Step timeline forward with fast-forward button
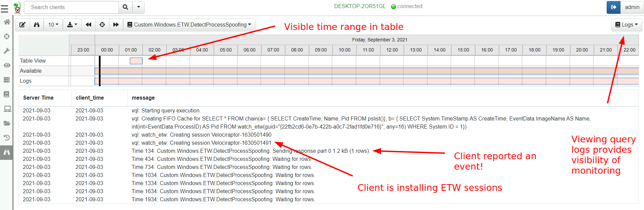The height and width of the screenshot is (210, 644). coord(116,25)
